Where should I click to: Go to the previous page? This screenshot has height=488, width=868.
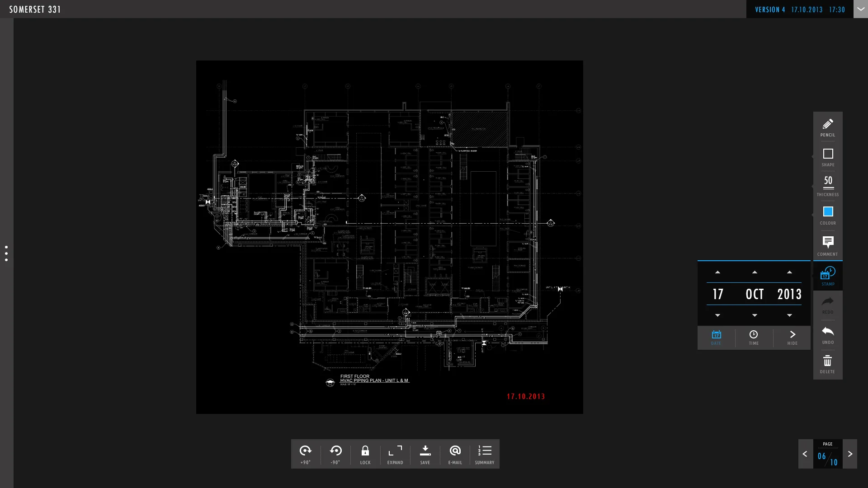tap(805, 454)
